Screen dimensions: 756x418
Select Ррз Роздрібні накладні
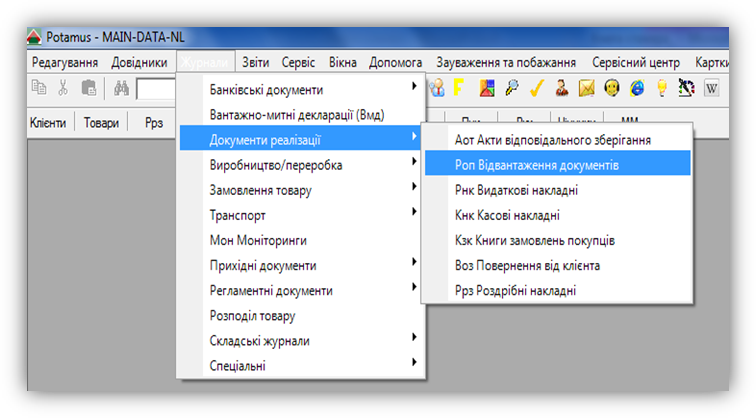point(557,290)
